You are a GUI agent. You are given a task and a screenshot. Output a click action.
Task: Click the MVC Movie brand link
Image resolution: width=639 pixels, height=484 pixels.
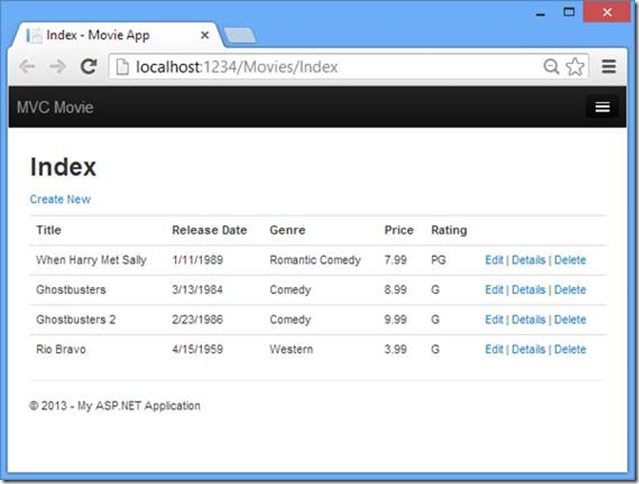55,107
